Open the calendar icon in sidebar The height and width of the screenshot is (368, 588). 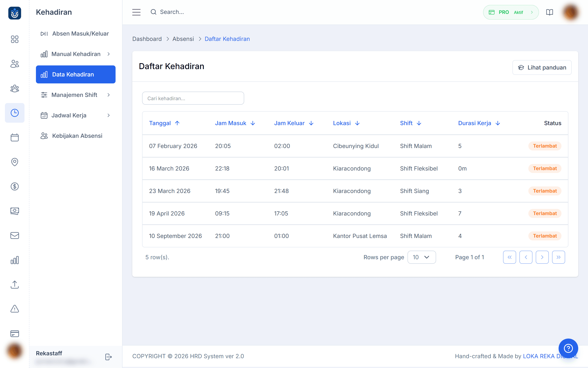tap(14, 138)
